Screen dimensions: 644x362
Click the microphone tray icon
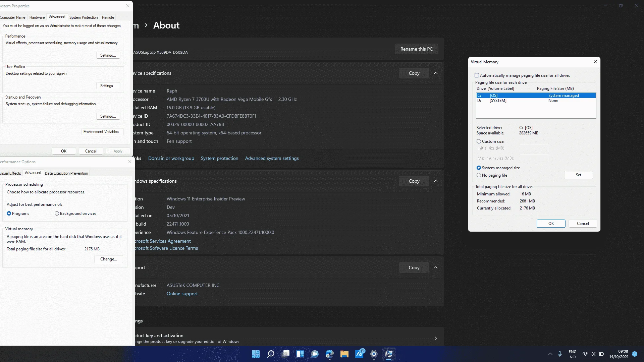pyautogui.click(x=560, y=354)
